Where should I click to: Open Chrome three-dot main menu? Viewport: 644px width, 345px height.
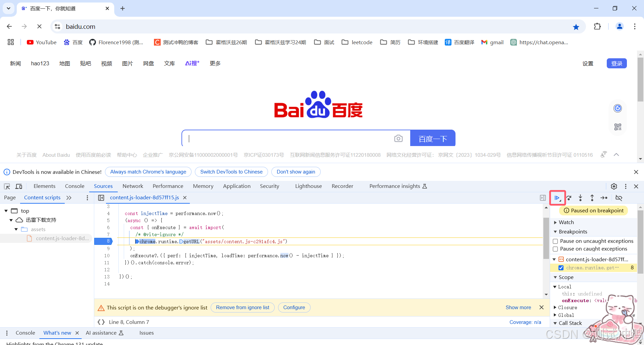click(635, 26)
